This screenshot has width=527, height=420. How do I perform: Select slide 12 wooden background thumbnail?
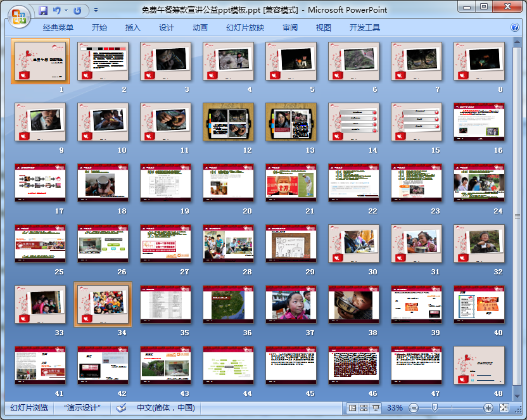click(x=229, y=122)
